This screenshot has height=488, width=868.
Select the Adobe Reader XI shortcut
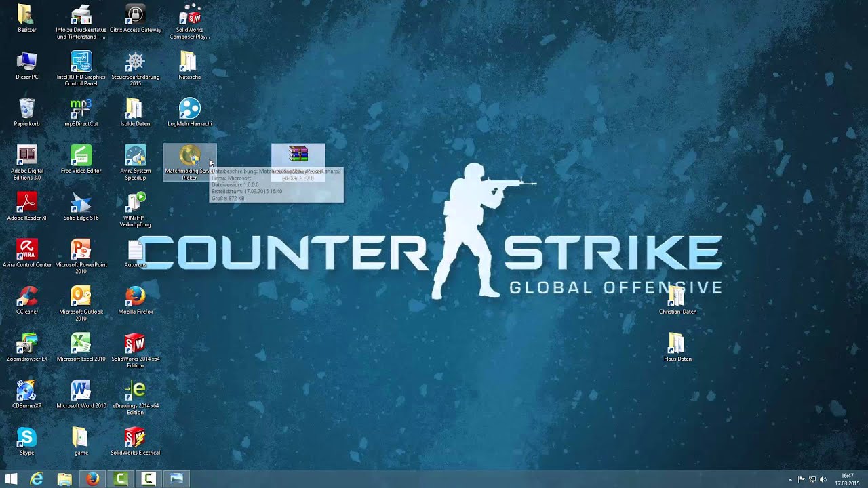(27, 207)
